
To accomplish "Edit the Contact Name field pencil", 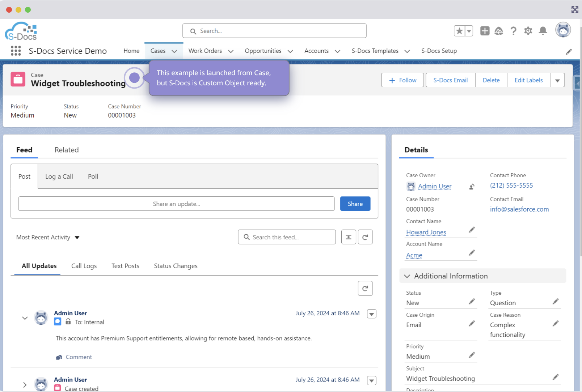I will (x=472, y=230).
